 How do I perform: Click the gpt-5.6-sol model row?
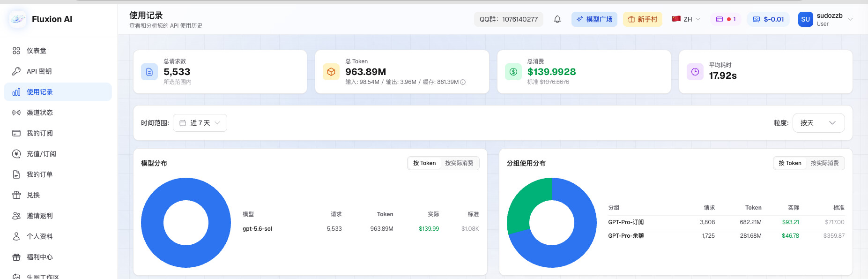[361, 229]
